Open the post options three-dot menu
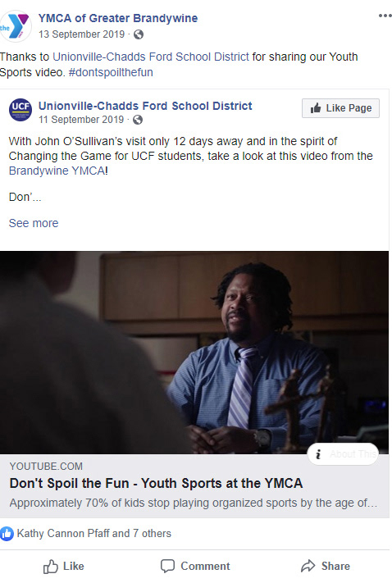The width and height of the screenshot is (392, 583). point(385,16)
